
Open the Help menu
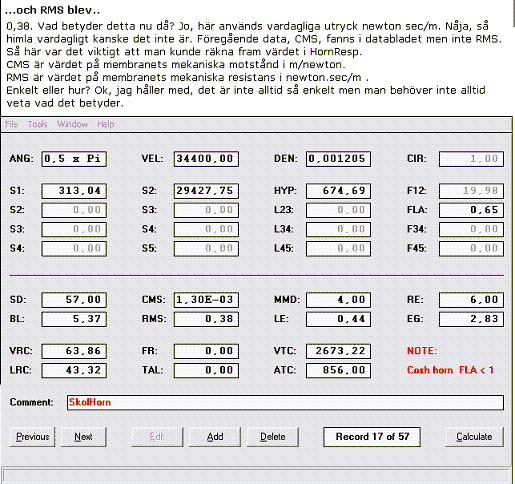(106, 124)
